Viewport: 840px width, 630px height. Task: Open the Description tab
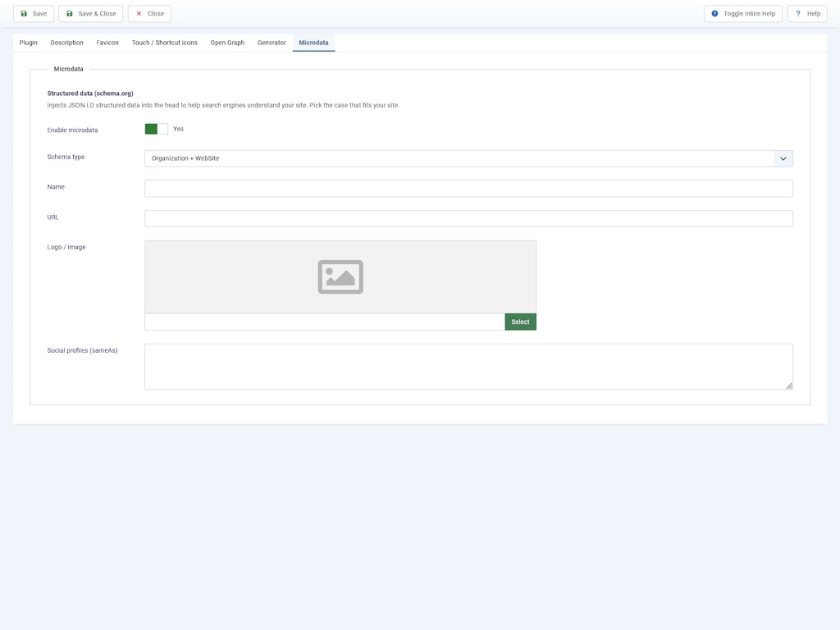(x=67, y=43)
